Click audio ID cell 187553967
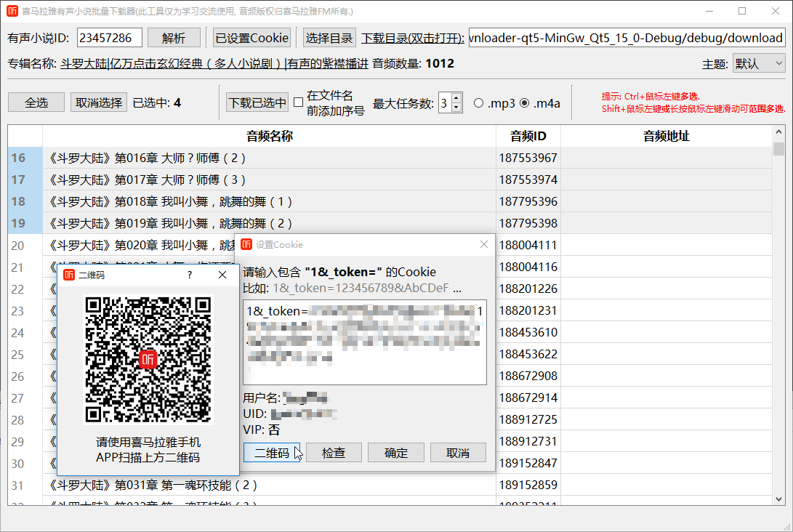Viewport: 793px width, 532px height. 528,158
